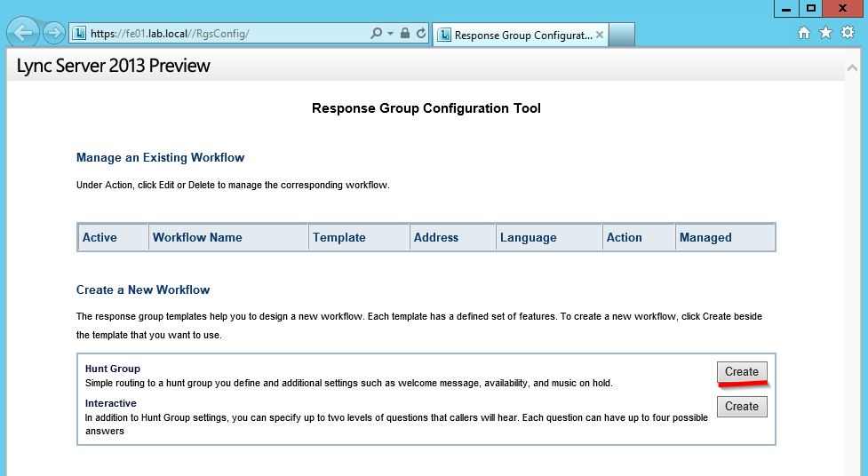Open the Tools gear icon
The width and height of the screenshot is (868, 476).
coord(848,33)
